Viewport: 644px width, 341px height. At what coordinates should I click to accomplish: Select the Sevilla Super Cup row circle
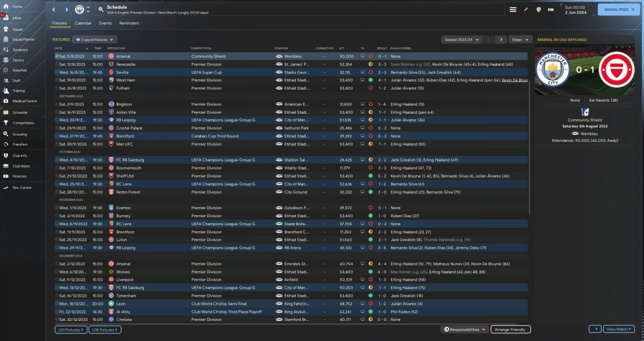(57, 72)
